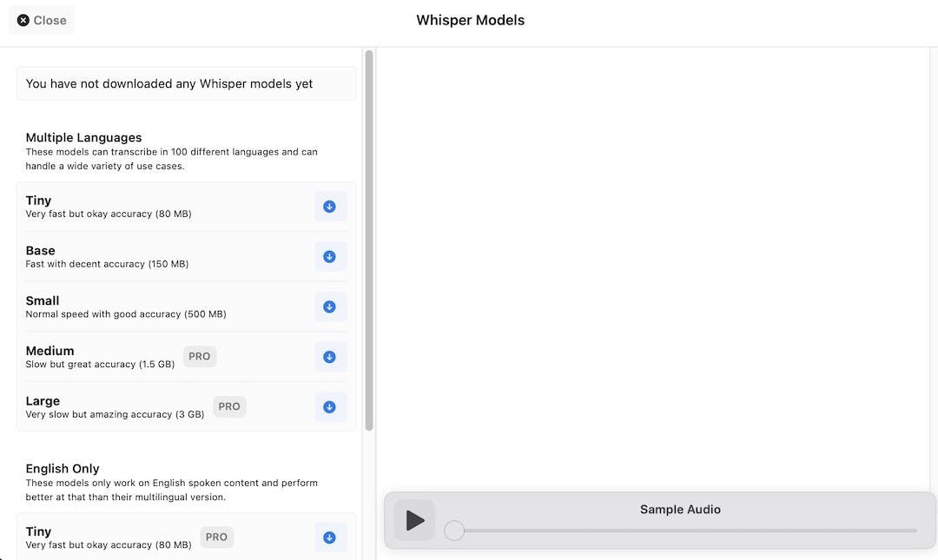Download the multilingual Large model
Image resolution: width=938 pixels, height=560 pixels.
click(x=330, y=407)
